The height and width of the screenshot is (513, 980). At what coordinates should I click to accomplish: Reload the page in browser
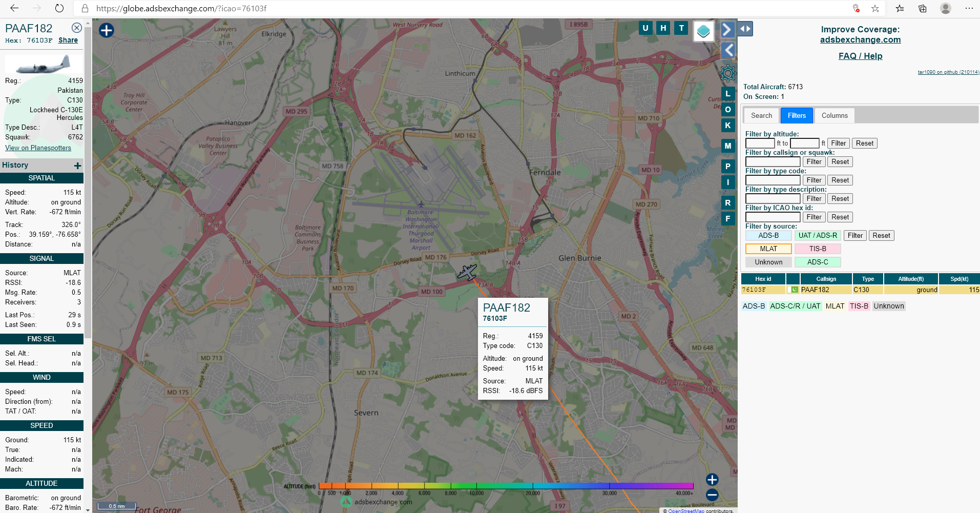[x=59, y=8]
